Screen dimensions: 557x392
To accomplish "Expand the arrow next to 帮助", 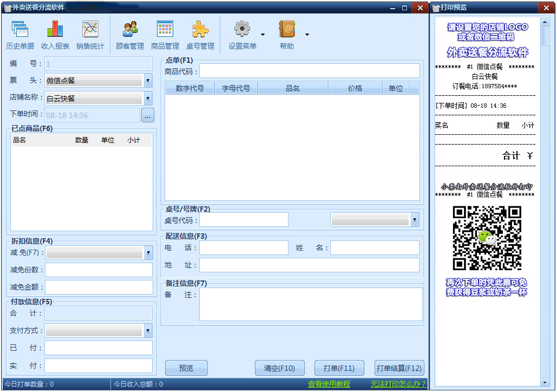I will pos(307,35).
